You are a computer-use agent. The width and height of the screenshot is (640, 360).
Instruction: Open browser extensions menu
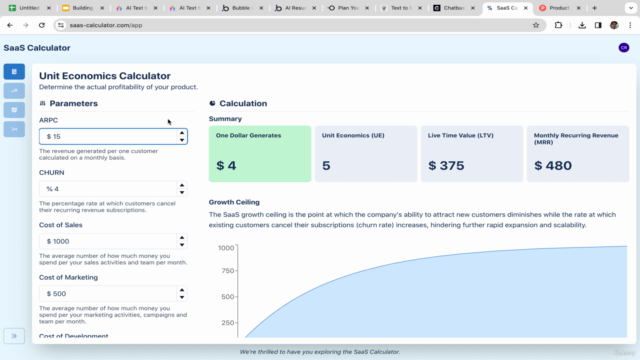click(x=558, y=25)
